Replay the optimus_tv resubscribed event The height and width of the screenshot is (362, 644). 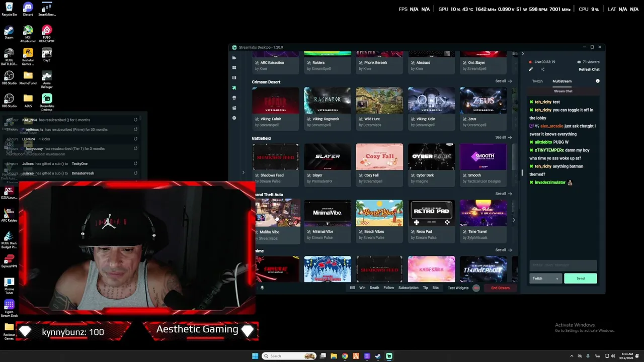coord(135,129)
